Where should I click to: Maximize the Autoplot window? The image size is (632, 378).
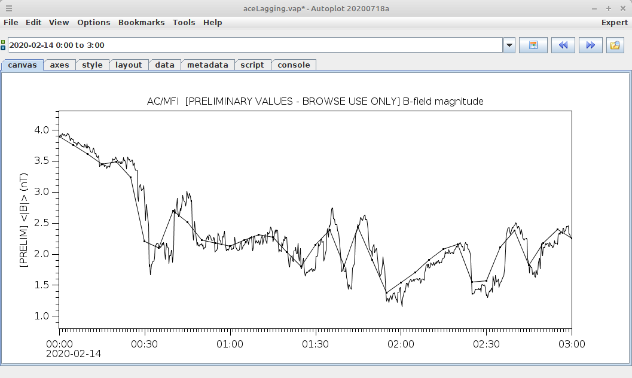coord(609,8)
